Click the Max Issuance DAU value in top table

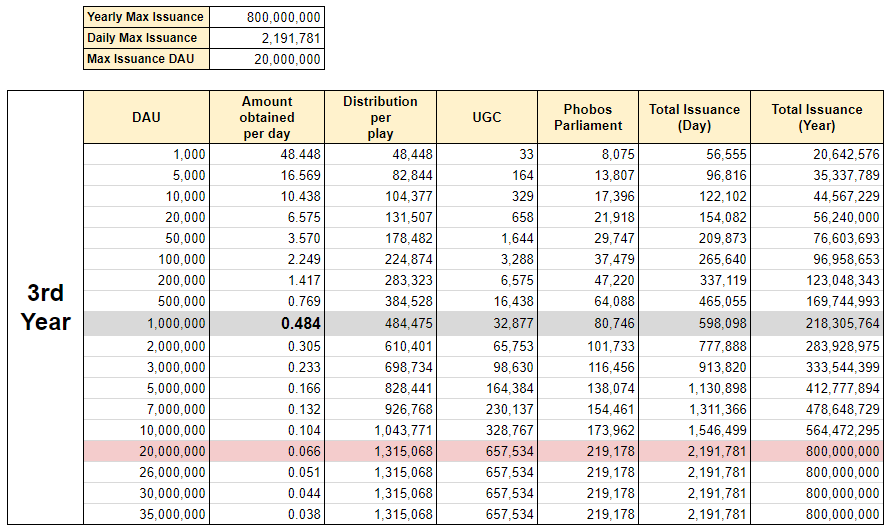(x=266, y=59)
